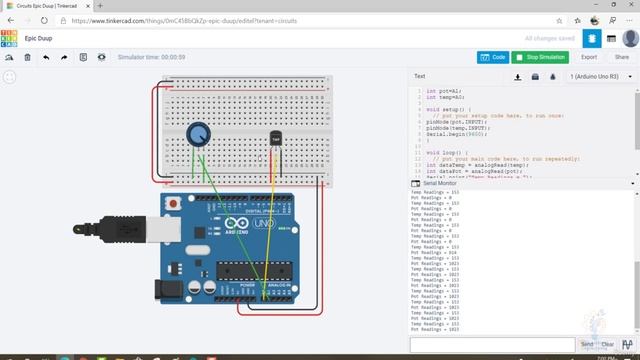
Task: Open the circuit view button
Action: click(592, 39)
